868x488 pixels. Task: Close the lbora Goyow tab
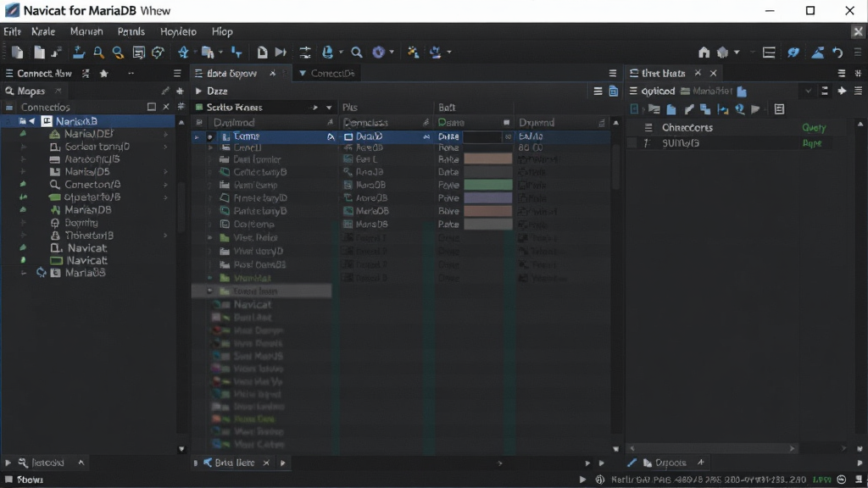(272, 73)
